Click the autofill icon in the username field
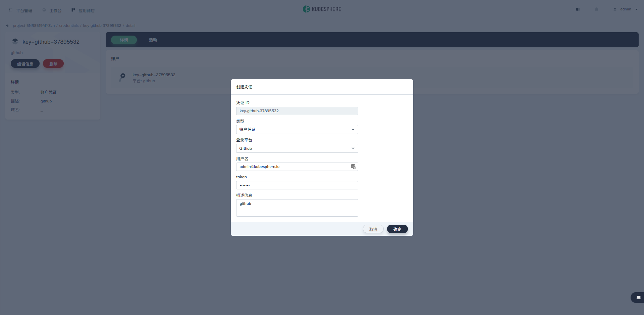This screenshot has height=315, width=644. [x=353, y=167]
